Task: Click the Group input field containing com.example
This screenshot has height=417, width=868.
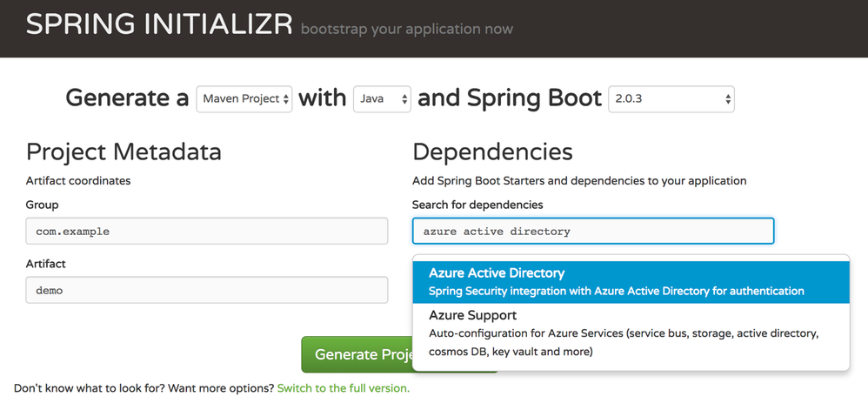Action: click(206, 231)
